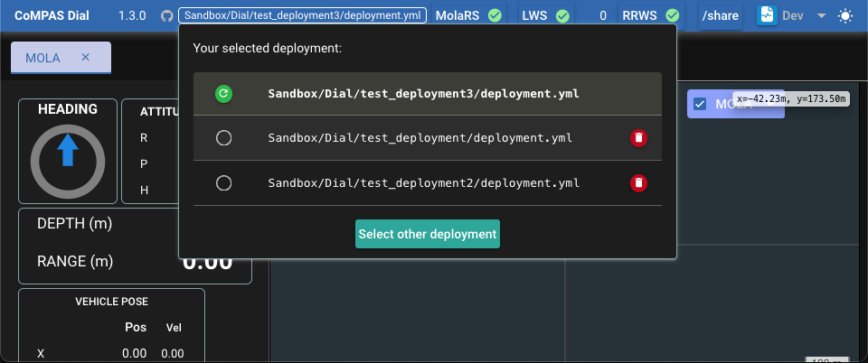868x363 pixels.
Task: Click Select other deployment button
Action: tap(427, 234)
